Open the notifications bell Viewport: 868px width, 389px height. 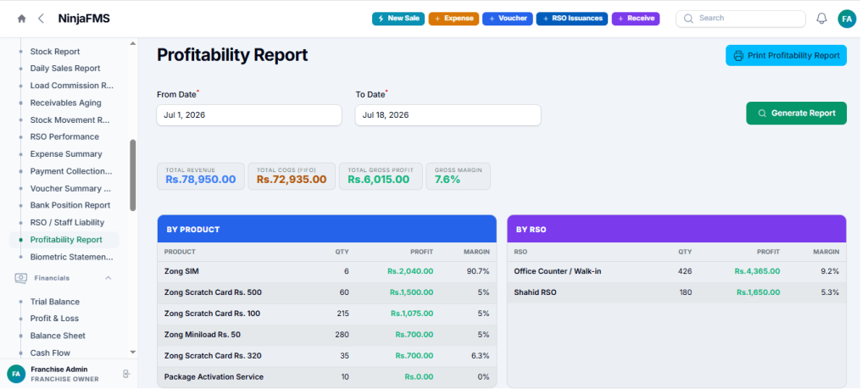click(822, 19)
